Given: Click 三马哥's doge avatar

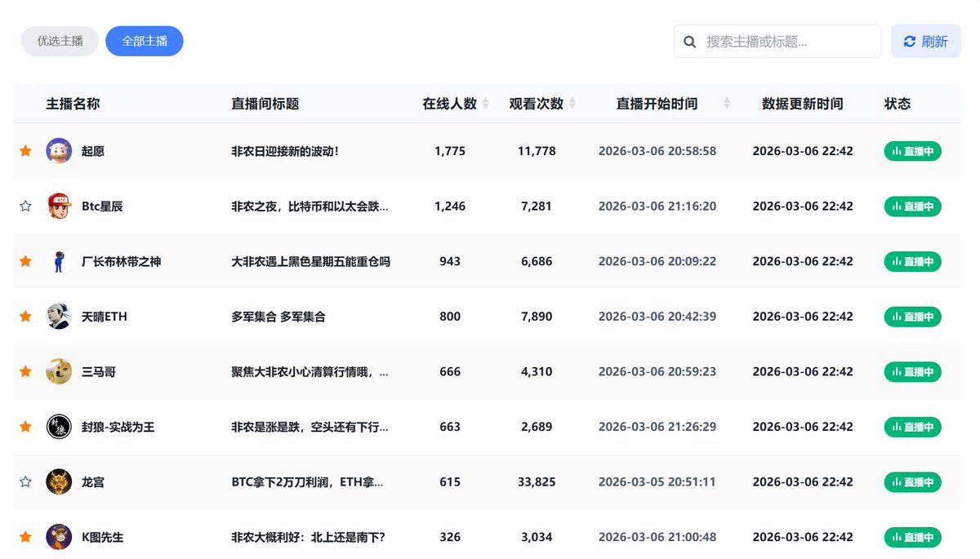Looking at the screenshot, I should point(58,371).
